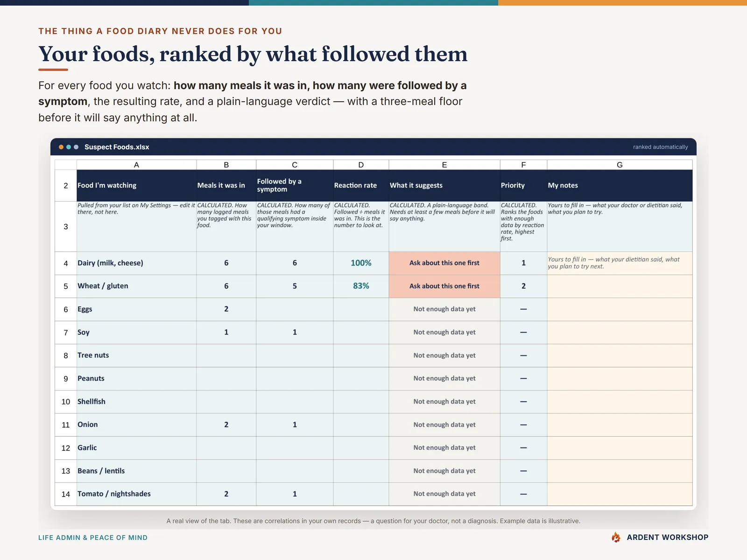
Task: Click the 'My notes' header cell
Action: (x=620, y=185)
